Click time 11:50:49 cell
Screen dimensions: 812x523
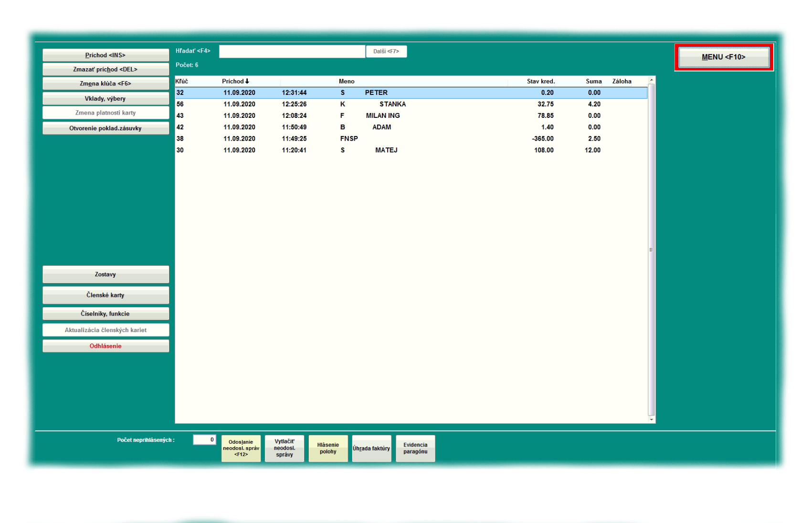(x=294, y=127)
